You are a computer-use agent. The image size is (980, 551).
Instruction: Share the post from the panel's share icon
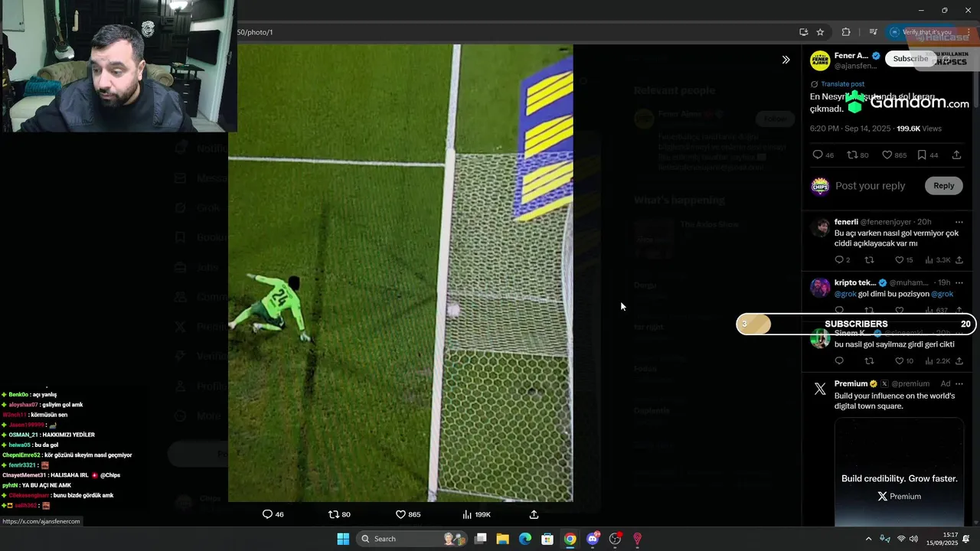click(957, 155)
